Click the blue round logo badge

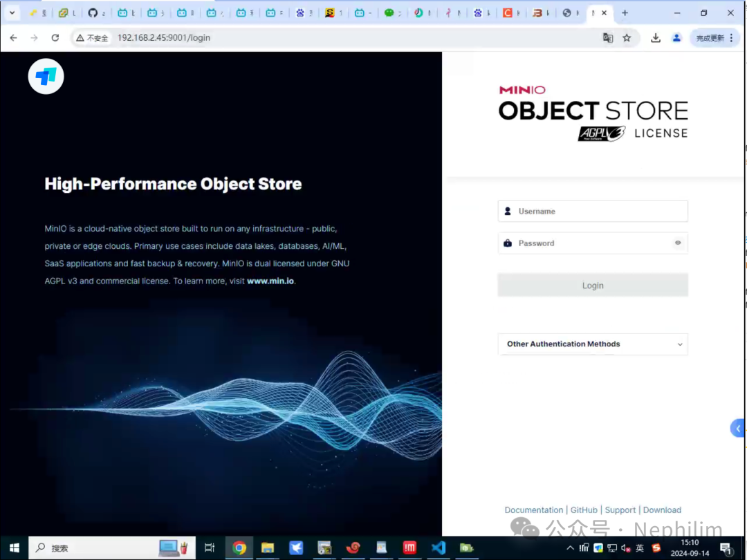[46, 76]
